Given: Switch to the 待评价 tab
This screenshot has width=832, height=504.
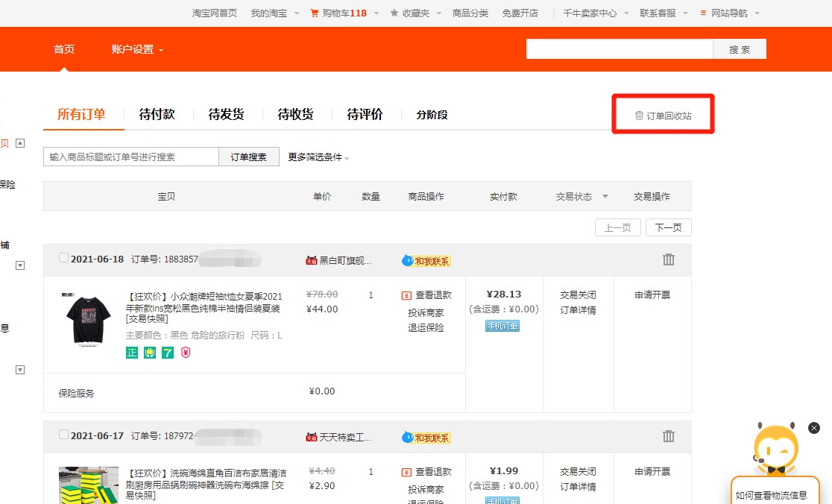Looking at the screenshot, I should (x=365, y=114).
